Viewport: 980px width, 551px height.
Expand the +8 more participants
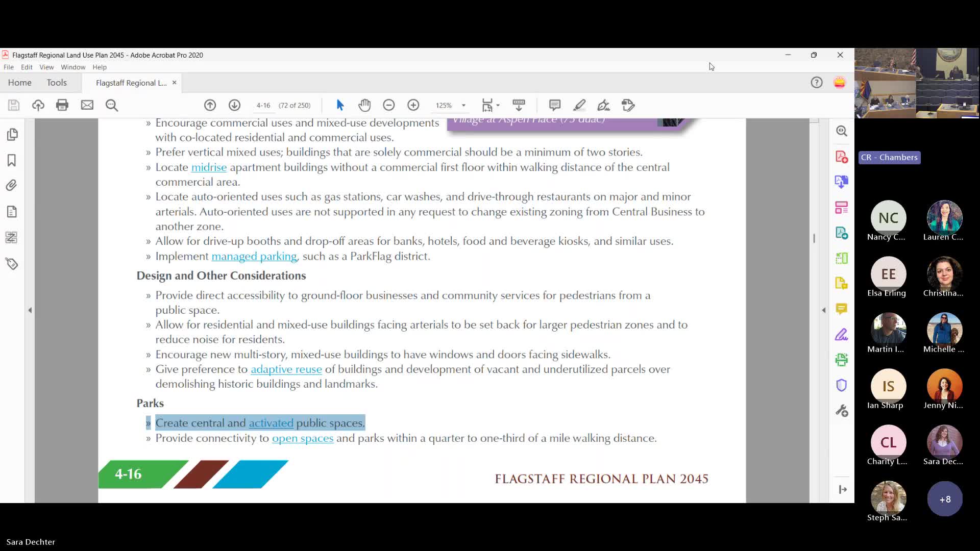tap(945, 499)
